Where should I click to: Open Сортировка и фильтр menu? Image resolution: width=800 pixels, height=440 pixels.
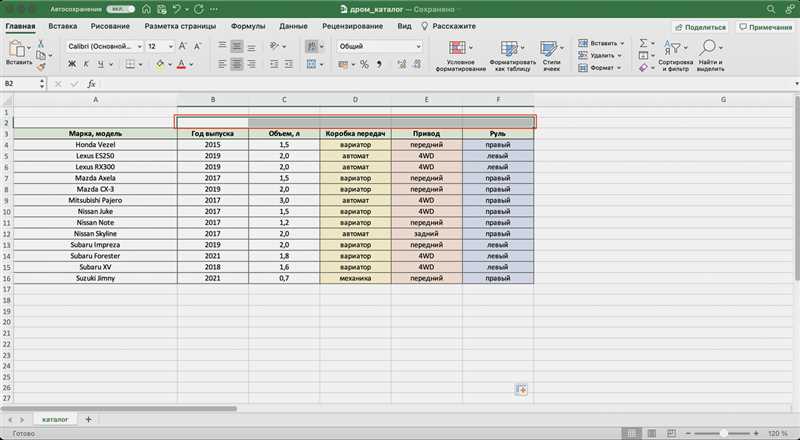(676, 56)
